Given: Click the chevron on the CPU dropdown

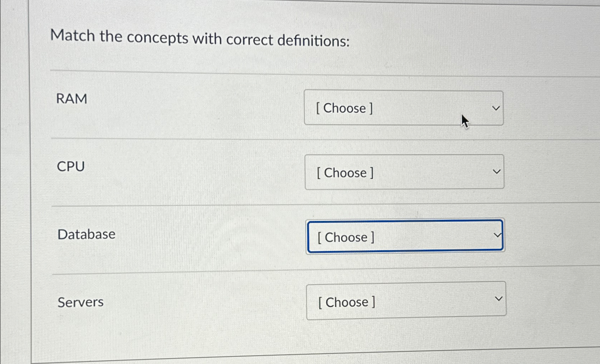Looking at the screenshot, I should pos(497,172).
